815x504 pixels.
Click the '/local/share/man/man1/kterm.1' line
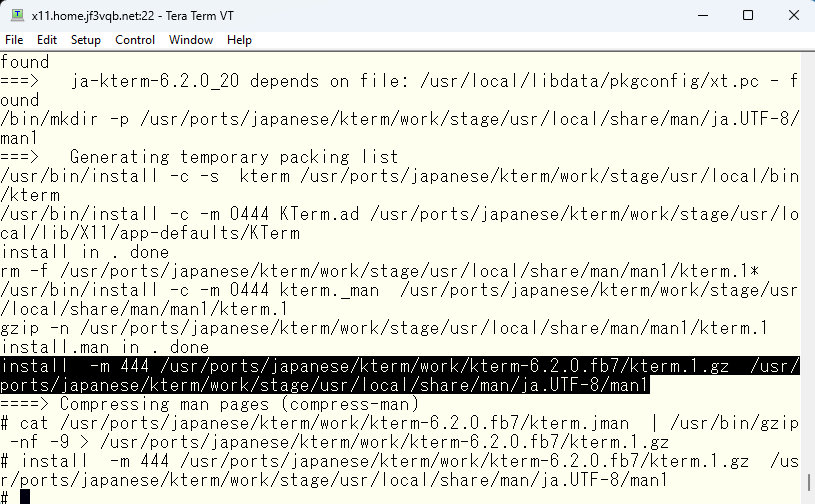coord(144,309)
